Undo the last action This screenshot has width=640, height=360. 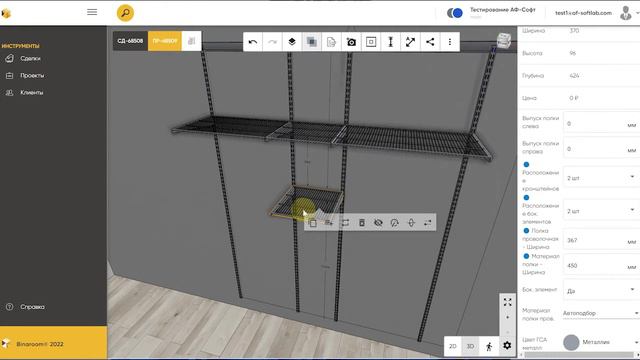tap(253, 42)
